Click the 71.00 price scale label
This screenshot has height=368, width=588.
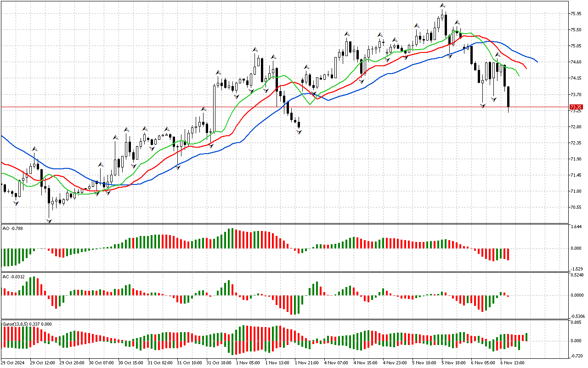point(577,191)
